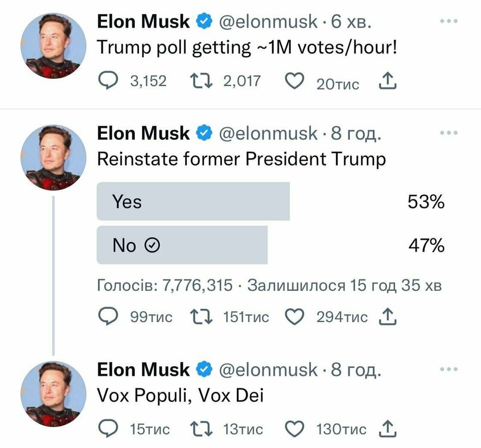Open Elon Musk name on the poll tweet
This screenshot has width=481, height=448.
[x=143, y=133]
